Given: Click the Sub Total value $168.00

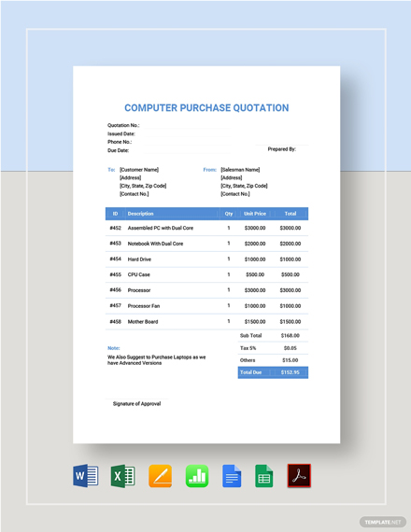Looking at the screenshot, I should 291,336.
